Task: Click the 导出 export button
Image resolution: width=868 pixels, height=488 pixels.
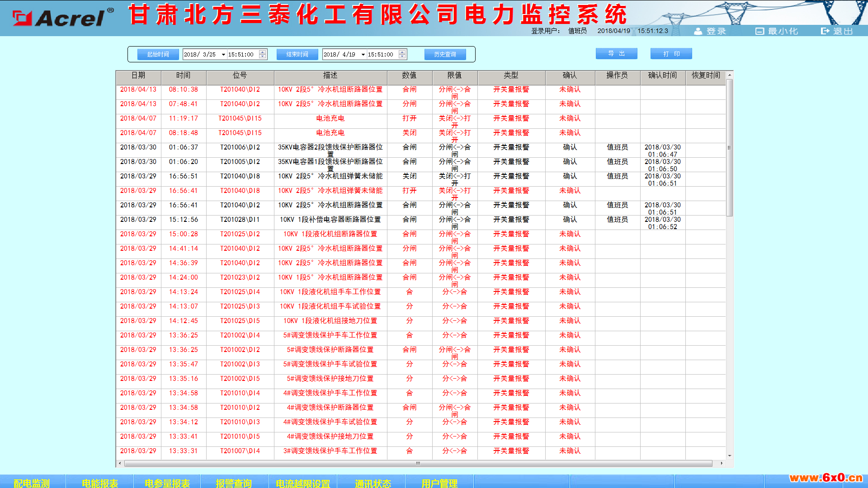Action: (x=617, y=54)
